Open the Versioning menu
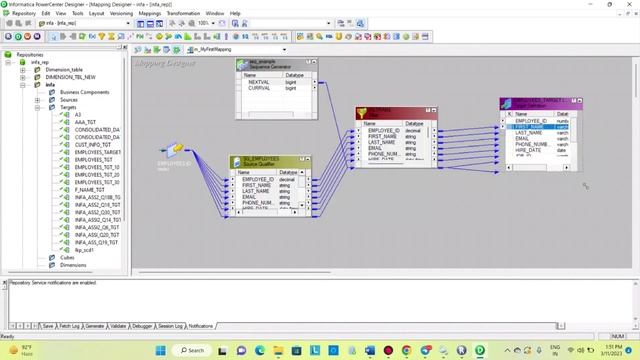This screenshot has width=640, height=360. click(121, 13)
